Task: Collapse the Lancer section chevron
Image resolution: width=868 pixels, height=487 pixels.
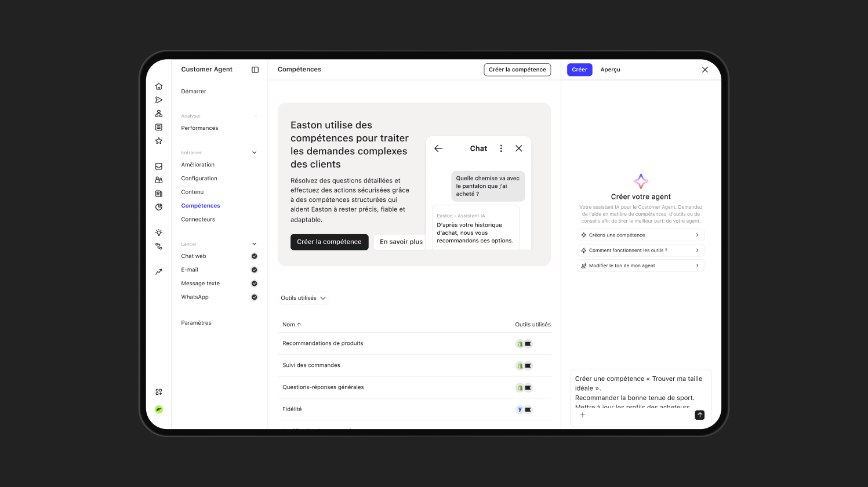Action: tap(255, 244)
